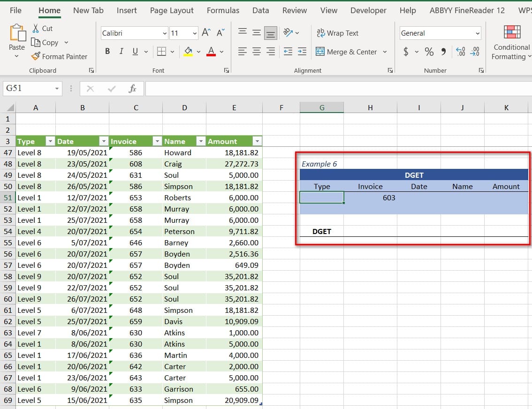Screen dimensions: 532x409
Task: Expand the Amount column filter dropdown
Action: (x=257, y=141)
